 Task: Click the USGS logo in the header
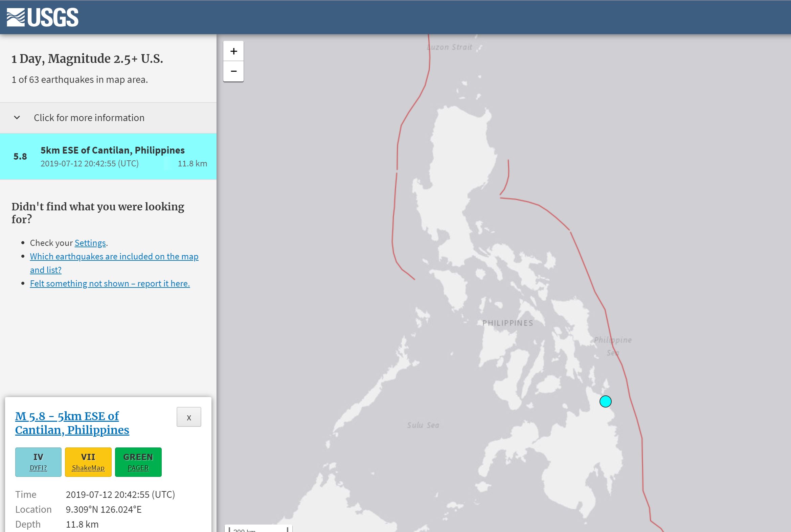tap(43, 17)
